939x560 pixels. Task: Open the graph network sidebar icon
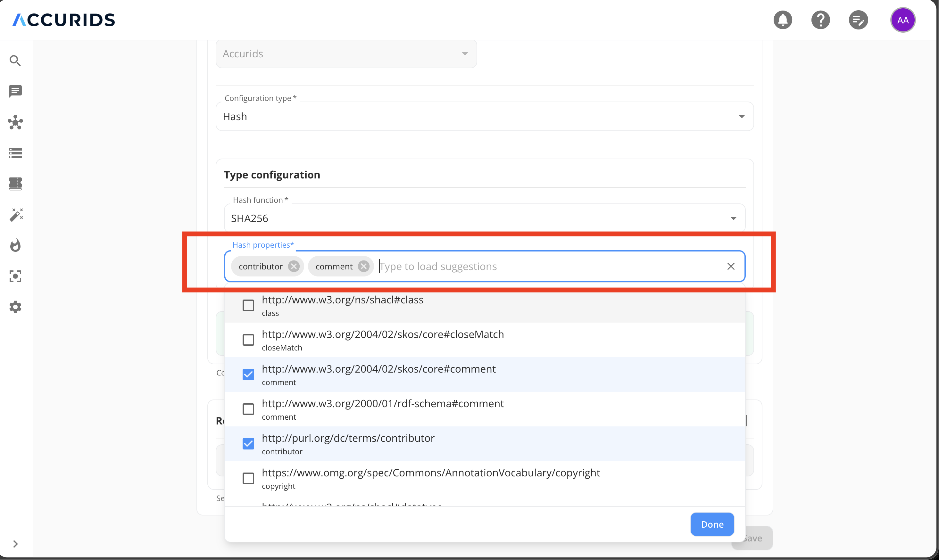pos(15,122)
